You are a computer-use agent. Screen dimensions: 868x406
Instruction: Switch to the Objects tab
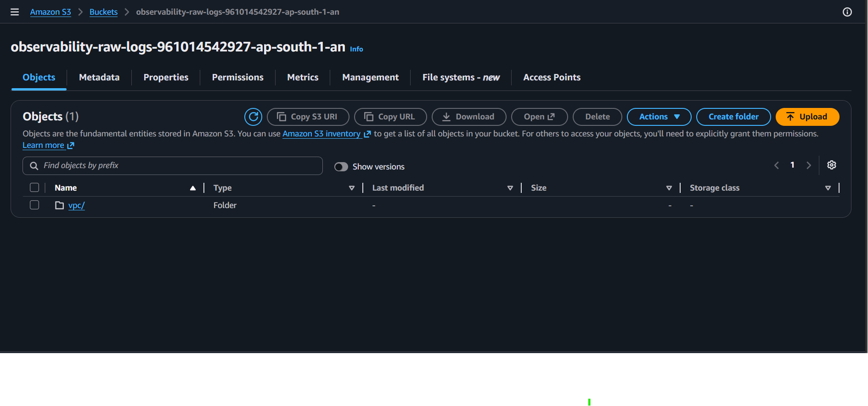click(39, 77)
